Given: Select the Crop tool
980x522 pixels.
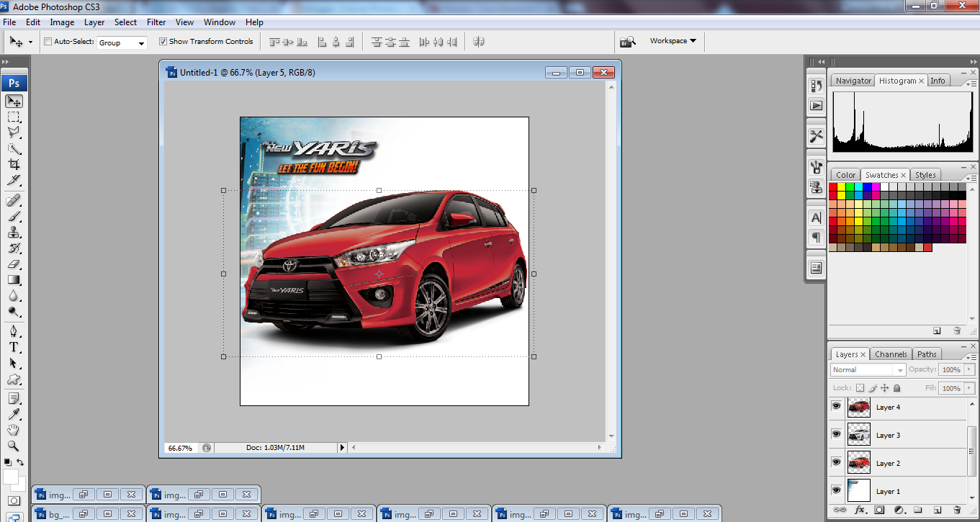Looking at the screenshot, I should tap(14, 164).
